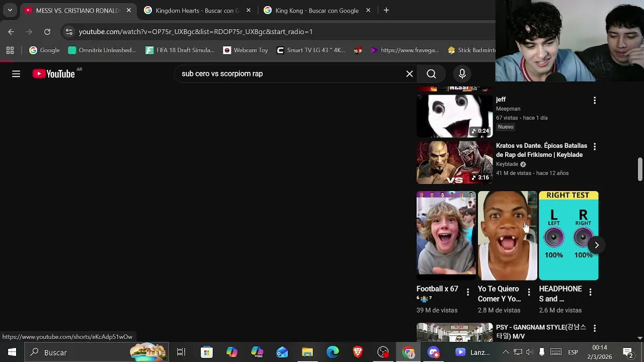
Task: Open the Webcam Toy bookmark
Action: point(246,50)
